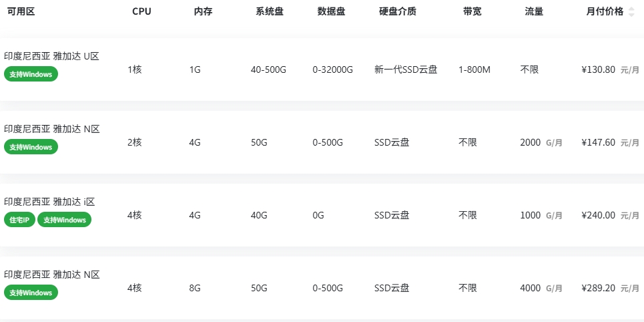Click the CPU column header
This screenshot has height=322, width=644.
(141, 12)
